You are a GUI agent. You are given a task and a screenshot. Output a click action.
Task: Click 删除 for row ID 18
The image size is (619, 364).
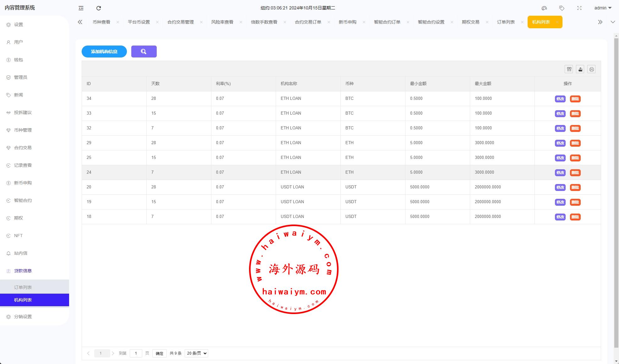pos(575,217)
